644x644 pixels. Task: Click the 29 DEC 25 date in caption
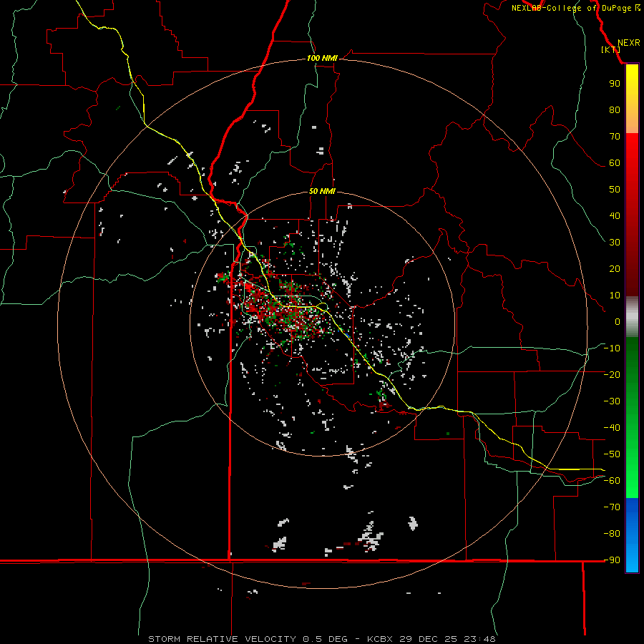click(x=429, y=639)
